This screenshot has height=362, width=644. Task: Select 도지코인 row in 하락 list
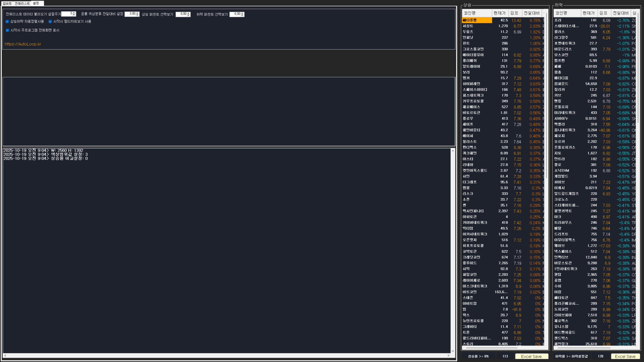click(561, 309)
